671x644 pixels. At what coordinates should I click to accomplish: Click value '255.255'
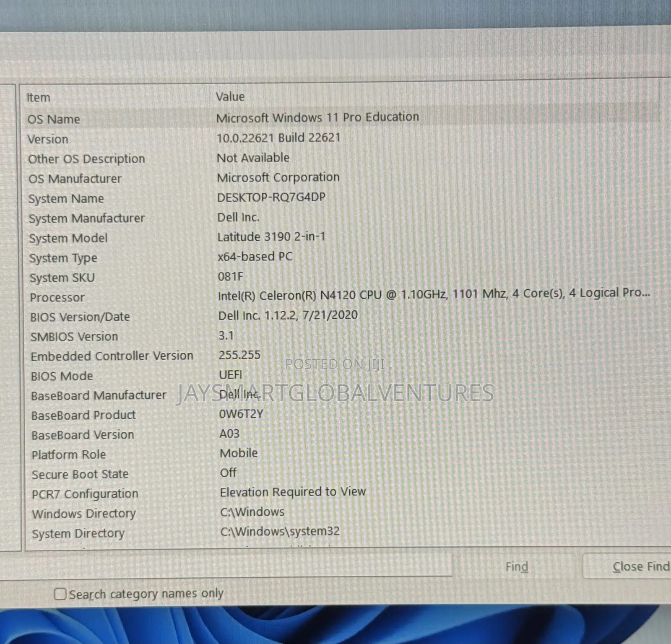[239, 355]
